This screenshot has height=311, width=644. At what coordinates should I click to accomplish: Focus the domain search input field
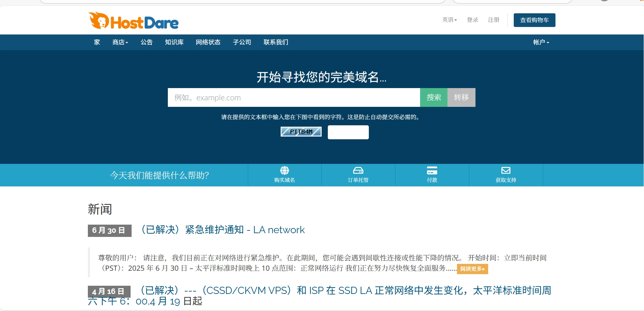(293, 98)
